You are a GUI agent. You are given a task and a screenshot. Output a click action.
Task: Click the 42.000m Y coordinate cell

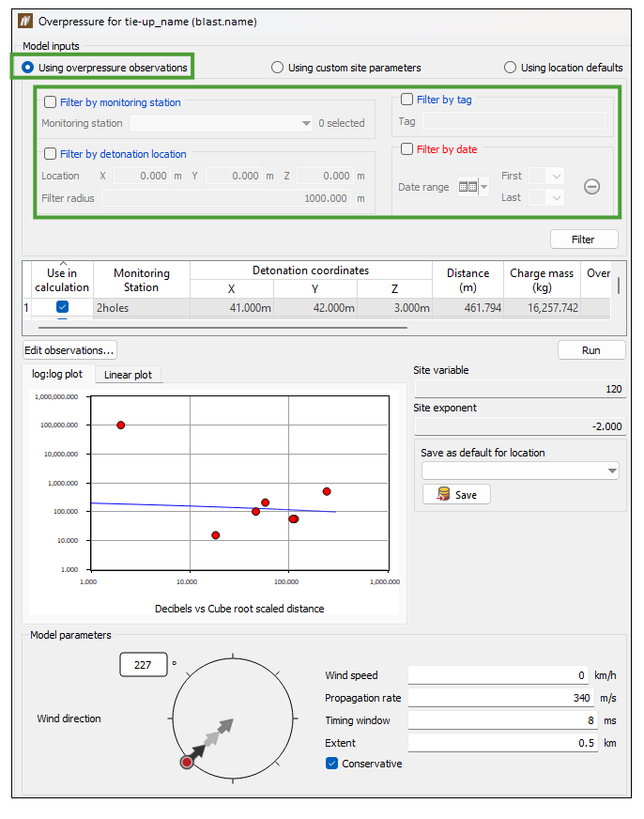tap(315, 308)
